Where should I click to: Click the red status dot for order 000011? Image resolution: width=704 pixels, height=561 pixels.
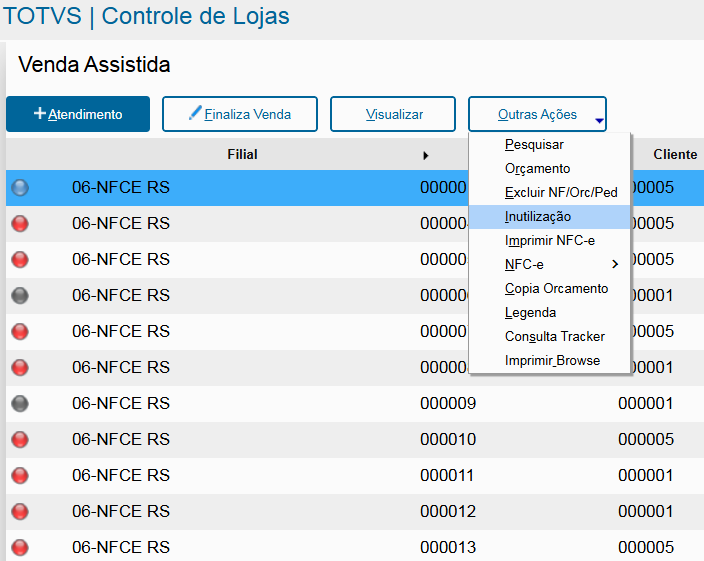(20, 476)
